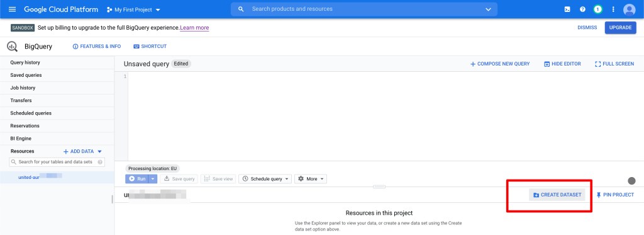This screenshot has width=644, height=235.
Task: Select the united-aur project in Resources
Action: (57, 177)
